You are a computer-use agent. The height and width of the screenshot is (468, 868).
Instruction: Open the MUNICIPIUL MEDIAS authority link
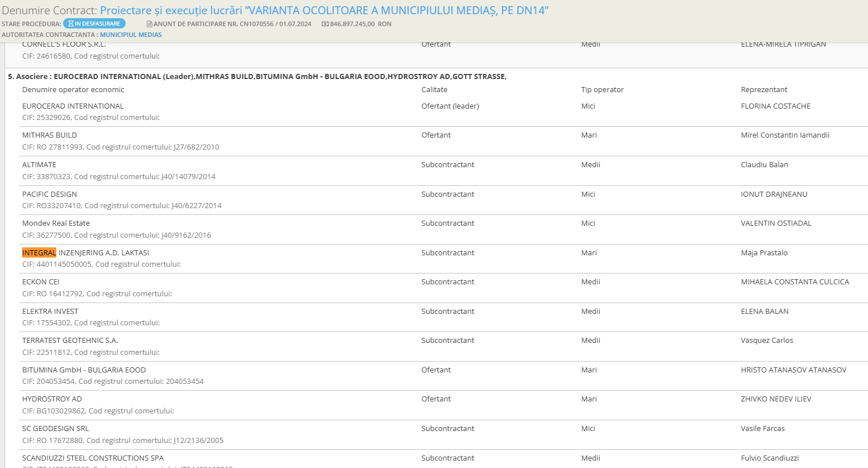(131, 35)
